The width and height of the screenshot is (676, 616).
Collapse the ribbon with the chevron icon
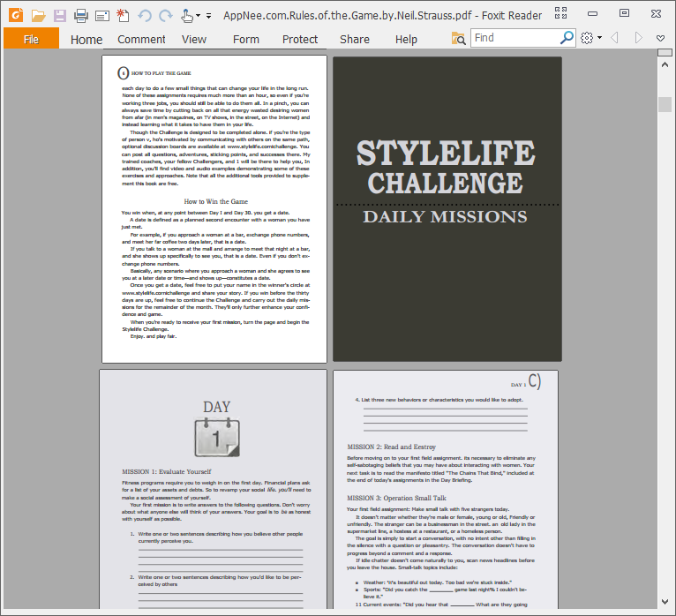tap(660, 38)
